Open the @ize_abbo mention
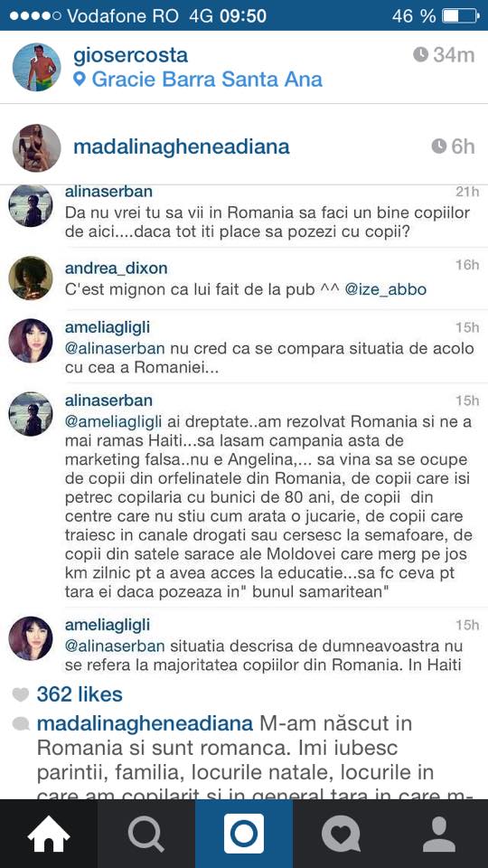 click(386, 289)
